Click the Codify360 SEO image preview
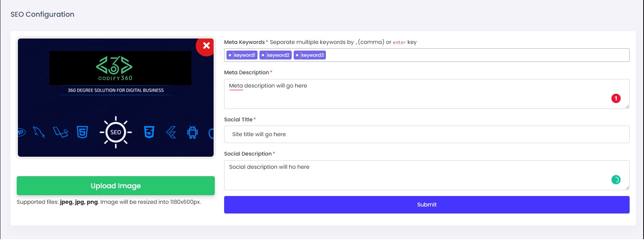The image size is (644, 252). click(x=116, y=98)
